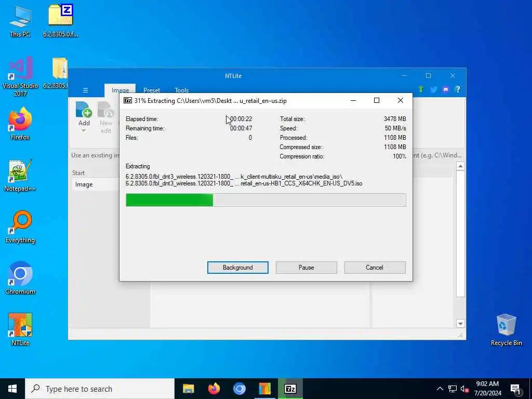Switch to 7-Zip in the taskbar
532x399 pixels.
[x=290, y=389]
